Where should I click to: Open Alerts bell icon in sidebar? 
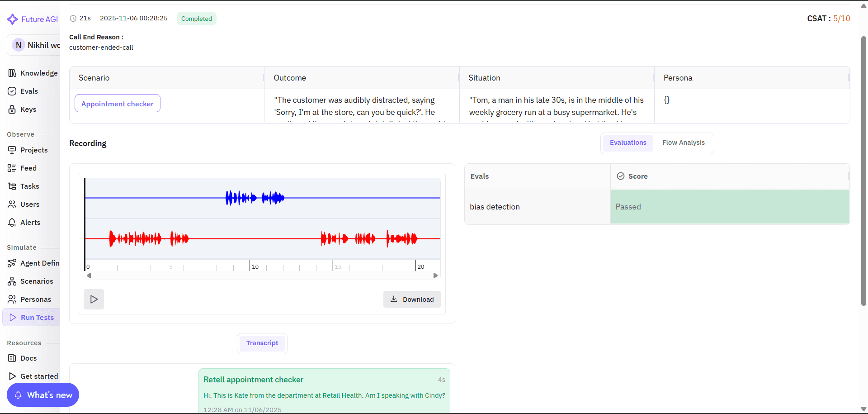point(12,223)
